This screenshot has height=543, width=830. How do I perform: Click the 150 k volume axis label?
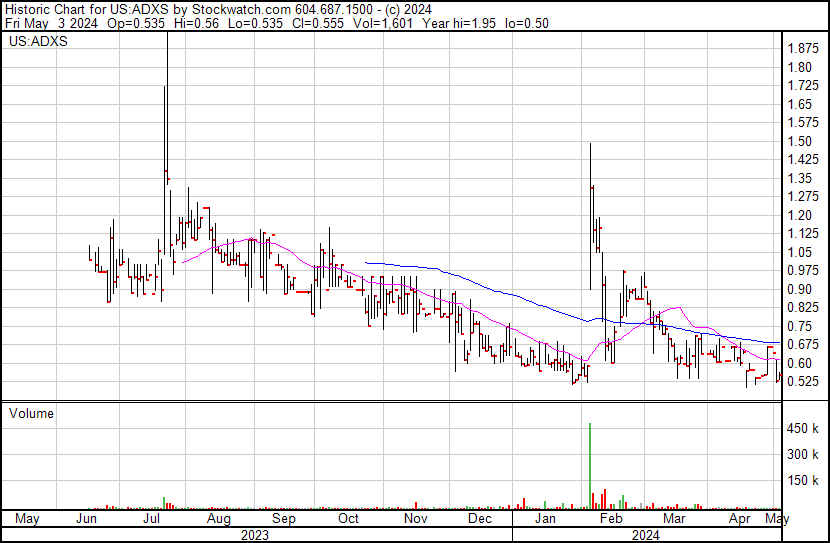[803, 481]
